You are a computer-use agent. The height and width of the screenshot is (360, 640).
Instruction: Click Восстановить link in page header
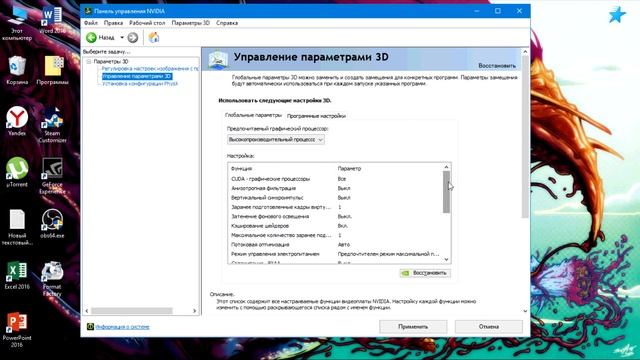tap(497, 65)
